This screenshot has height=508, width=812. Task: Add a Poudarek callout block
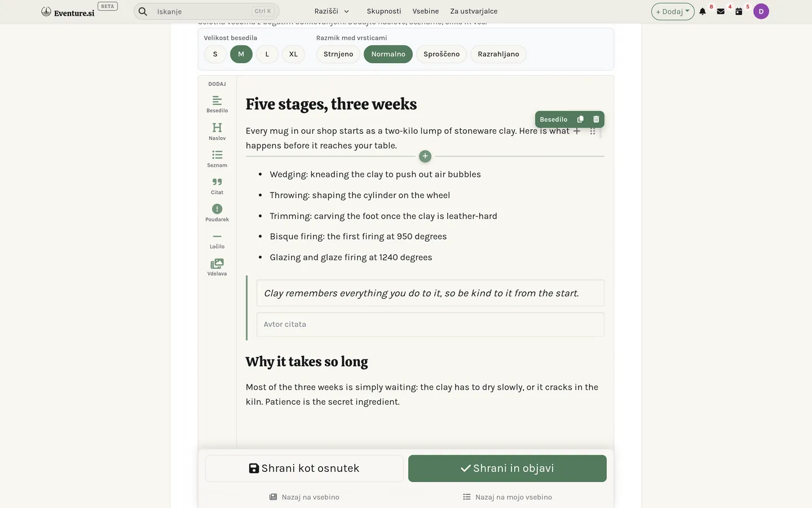(x=217, y=213)
